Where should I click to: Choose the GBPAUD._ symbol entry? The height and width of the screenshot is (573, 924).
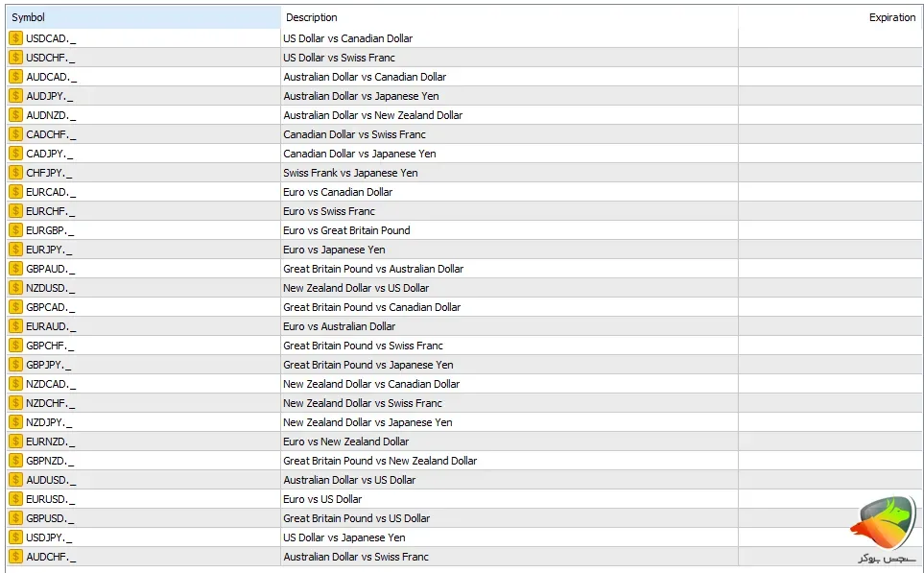click(x=51, y=269)
